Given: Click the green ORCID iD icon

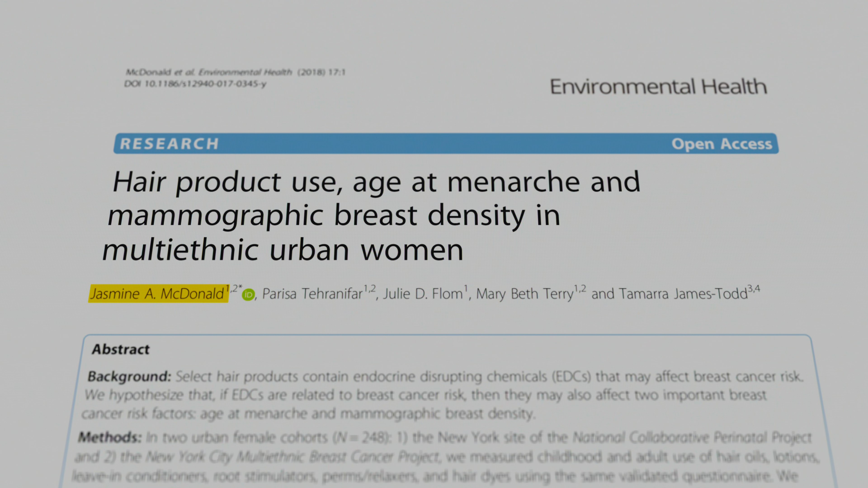Looking at the screenshot, I should [x=248, y=295].
